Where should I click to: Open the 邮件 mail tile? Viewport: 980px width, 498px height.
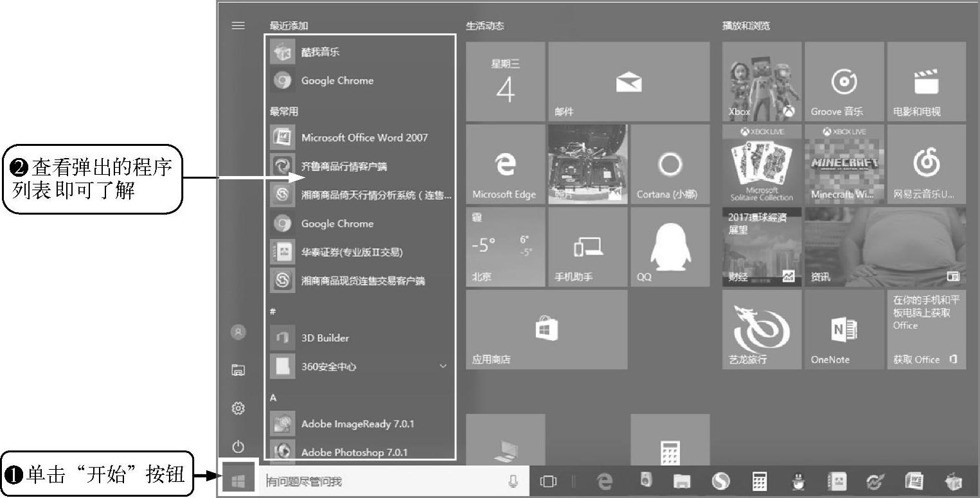tap(629, 82)
